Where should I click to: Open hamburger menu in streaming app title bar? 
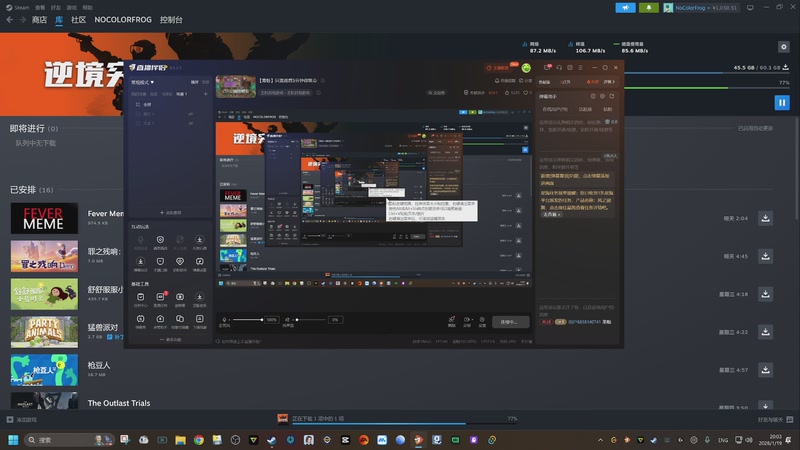(580, 67)
